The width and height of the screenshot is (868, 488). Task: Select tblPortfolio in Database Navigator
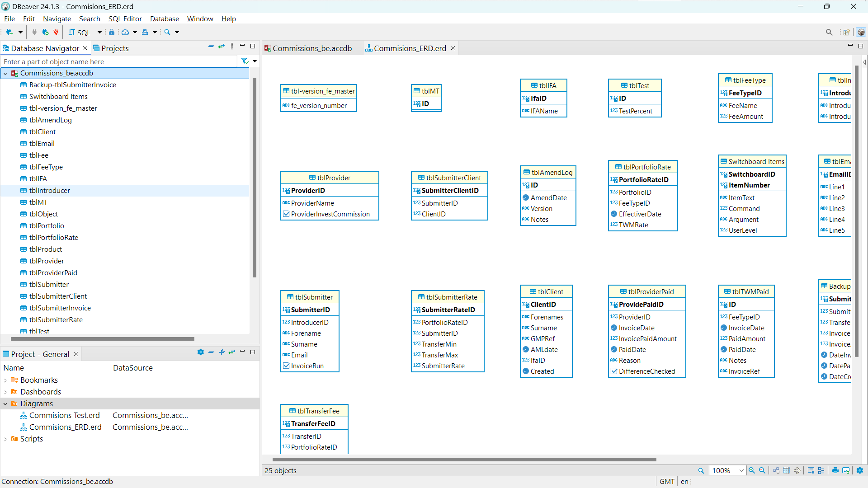[47, 225]
